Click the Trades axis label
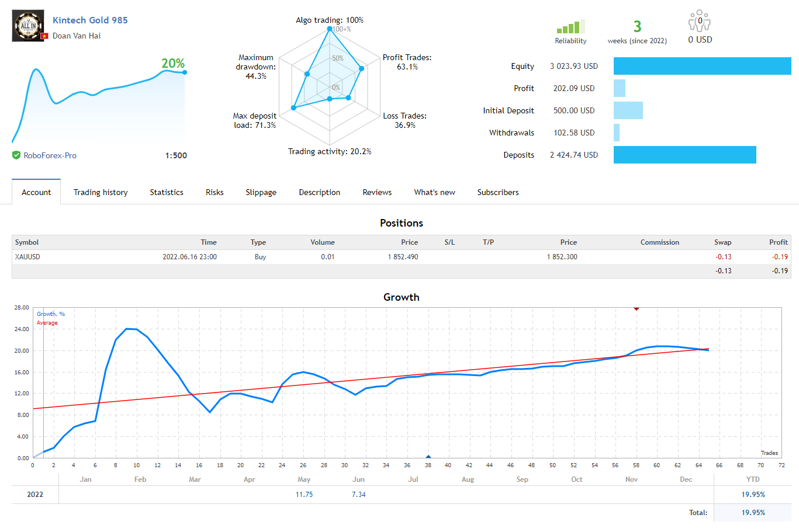This screenshot has width=799, height=532. 769,453
